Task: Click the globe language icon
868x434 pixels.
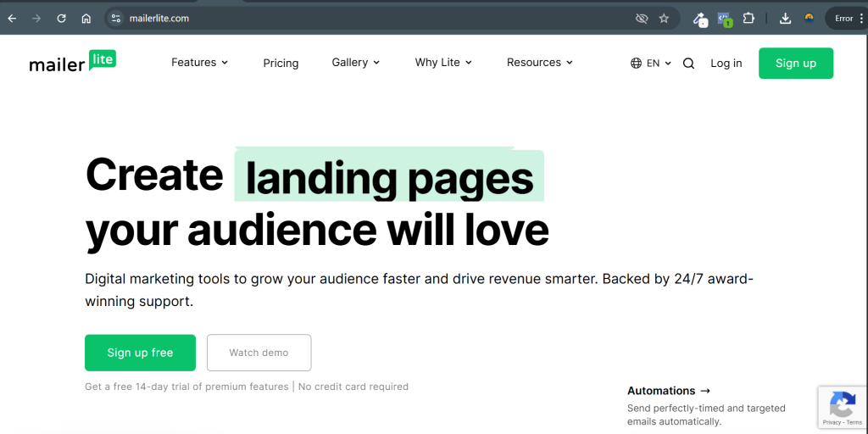Action: point(637,64)
